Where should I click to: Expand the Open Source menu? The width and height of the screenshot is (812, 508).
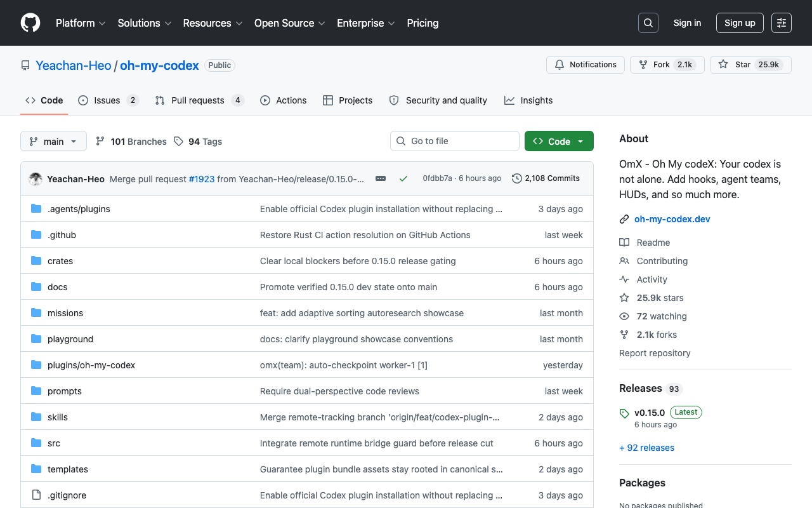pyautogui.click(x=290, y=23)
